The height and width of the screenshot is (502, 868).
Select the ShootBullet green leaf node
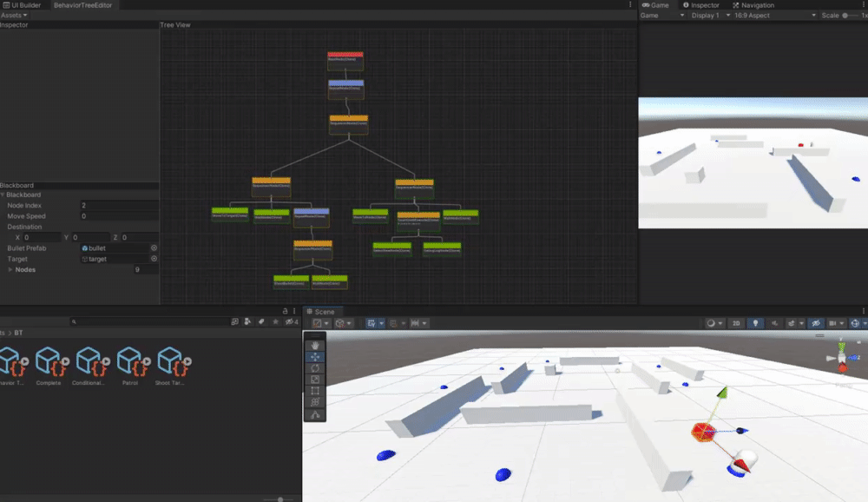[291, 281]
